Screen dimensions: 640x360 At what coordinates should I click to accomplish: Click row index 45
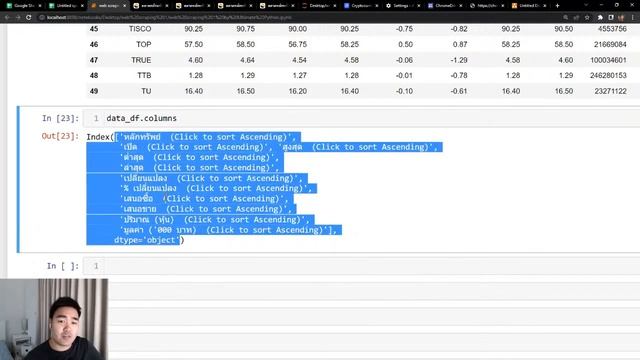coord(94,29)
